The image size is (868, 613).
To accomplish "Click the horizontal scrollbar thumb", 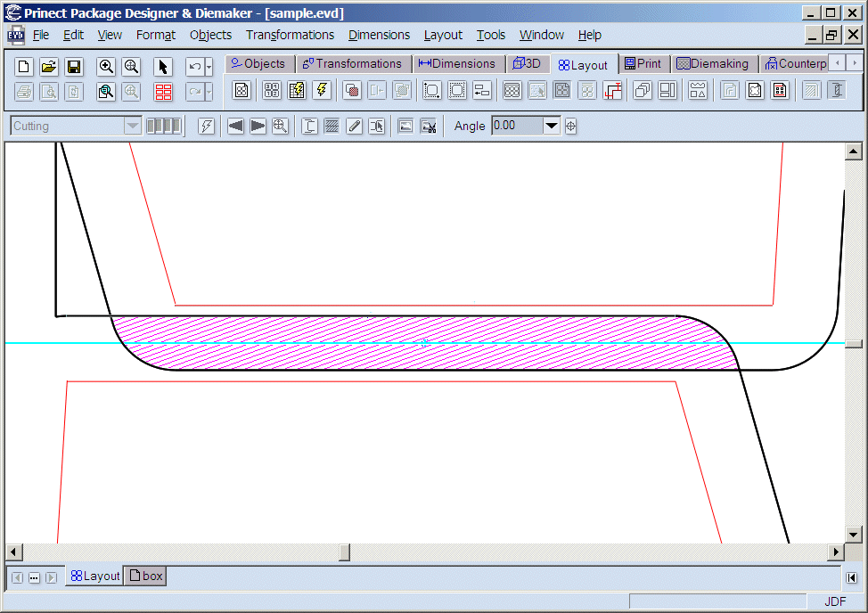I will point(344,552).
